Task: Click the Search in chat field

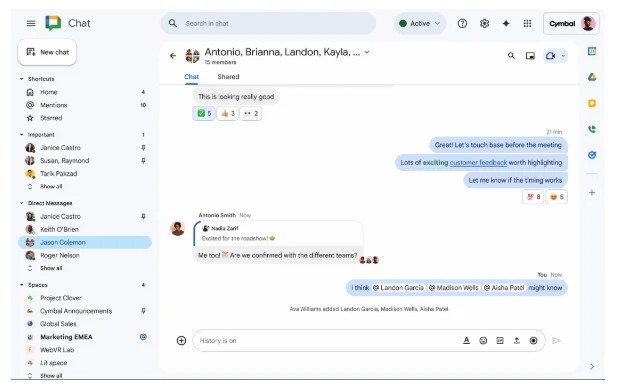Action: (268, 24)
